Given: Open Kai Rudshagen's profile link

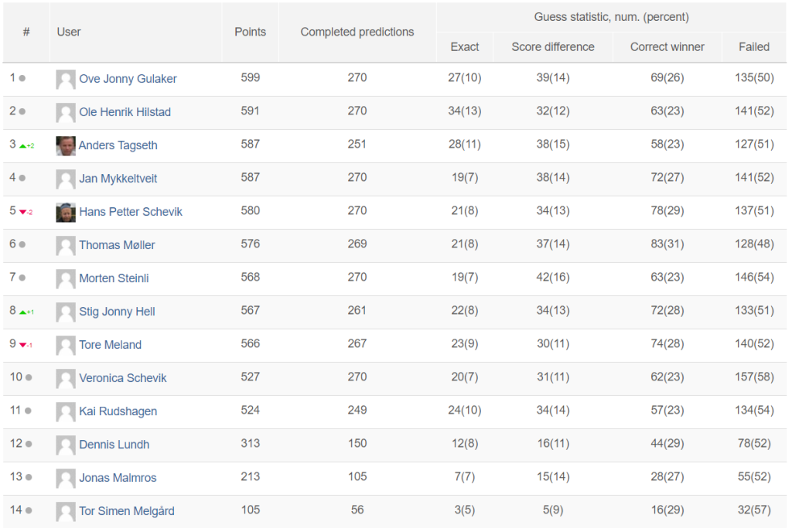Looking at the screenshot, I should point(118,411).
